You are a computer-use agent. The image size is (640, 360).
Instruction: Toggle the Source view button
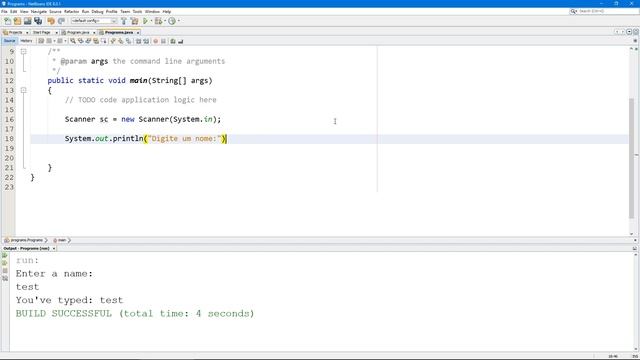(9, 41)
